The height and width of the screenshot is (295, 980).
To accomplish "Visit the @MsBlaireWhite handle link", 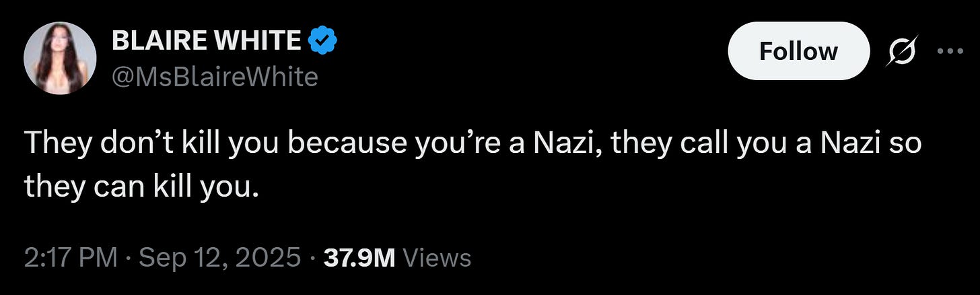I will coord(214,77).
